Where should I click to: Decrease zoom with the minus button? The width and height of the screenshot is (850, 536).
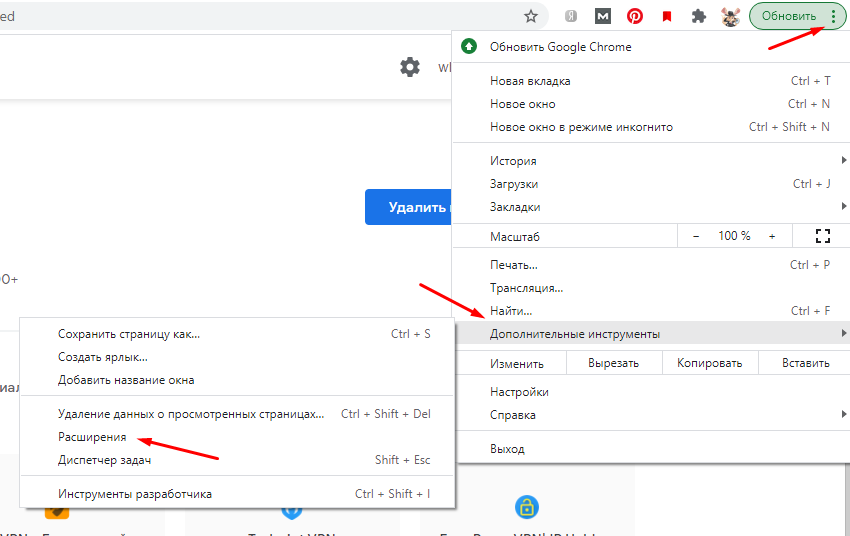[696, 236]
